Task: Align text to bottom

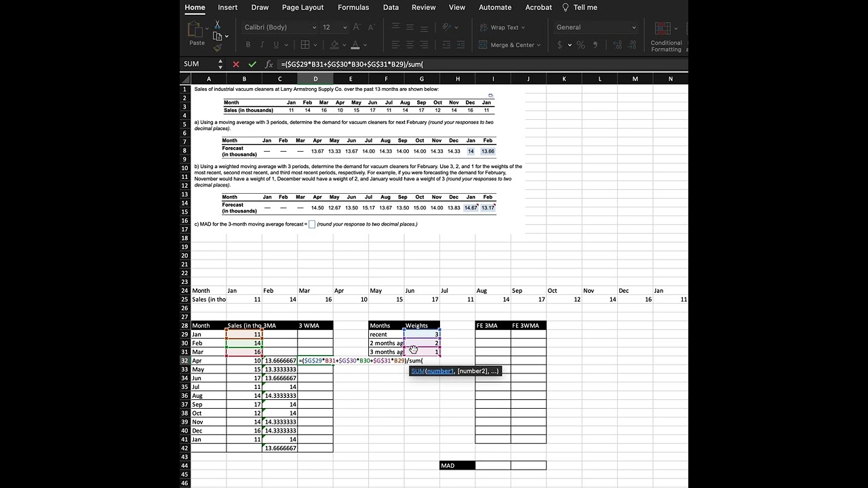Action: pos(424,27)
